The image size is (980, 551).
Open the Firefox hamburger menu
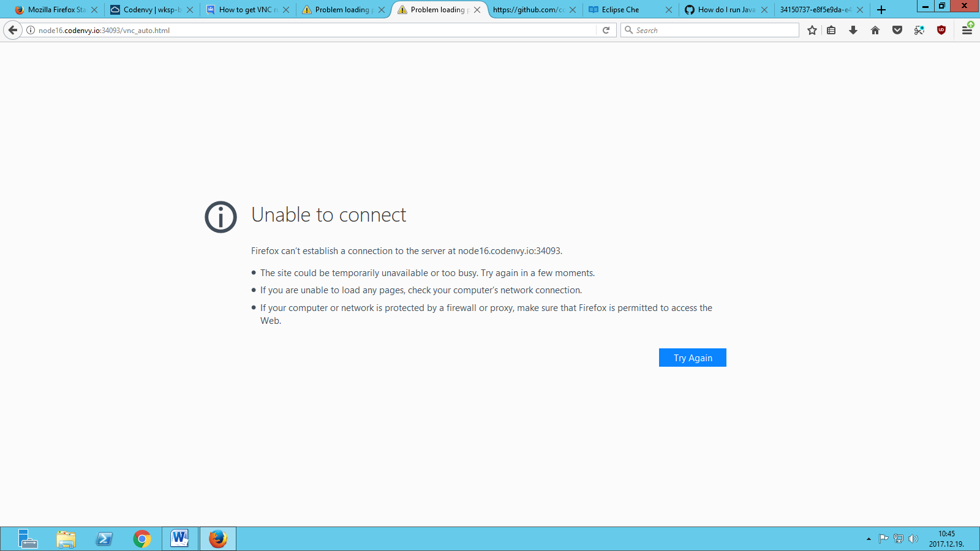click(x=967, y=29)
